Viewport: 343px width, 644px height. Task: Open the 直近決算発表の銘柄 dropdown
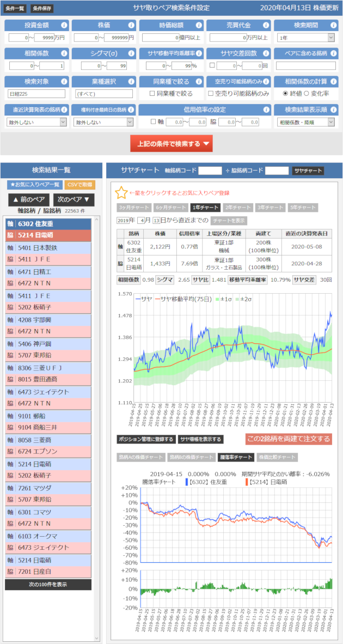pyautogui.click(x=36, y=122)
